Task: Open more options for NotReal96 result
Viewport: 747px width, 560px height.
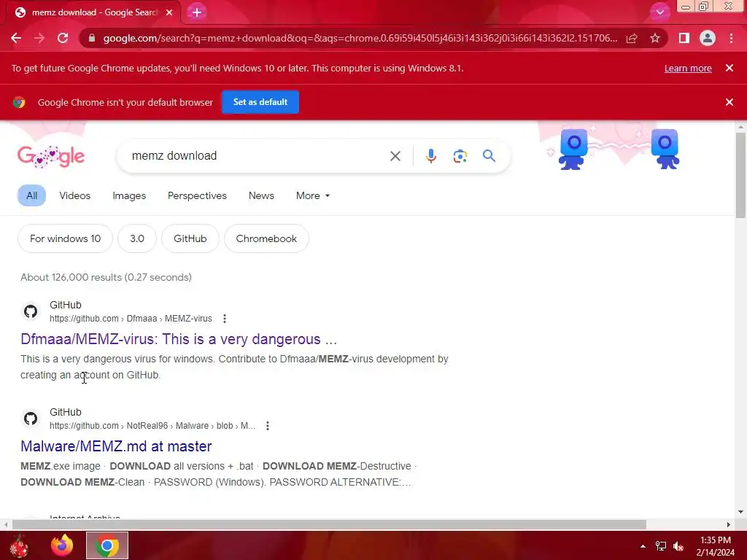Action: 268,426
